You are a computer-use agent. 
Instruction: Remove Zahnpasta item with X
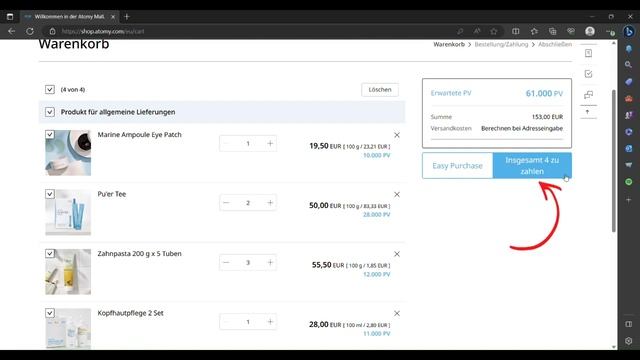tap(397, 254)
